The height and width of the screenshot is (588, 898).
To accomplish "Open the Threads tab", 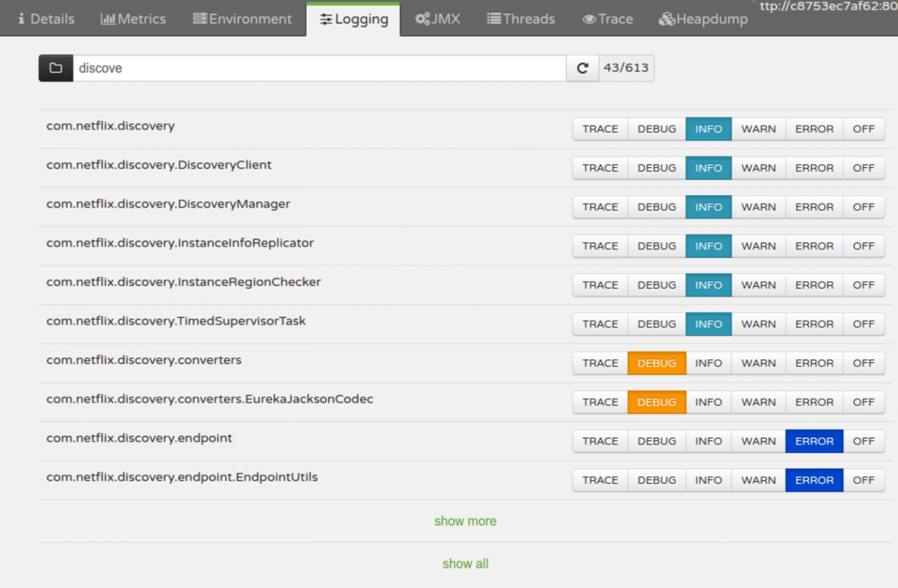I will coord(521,19).
